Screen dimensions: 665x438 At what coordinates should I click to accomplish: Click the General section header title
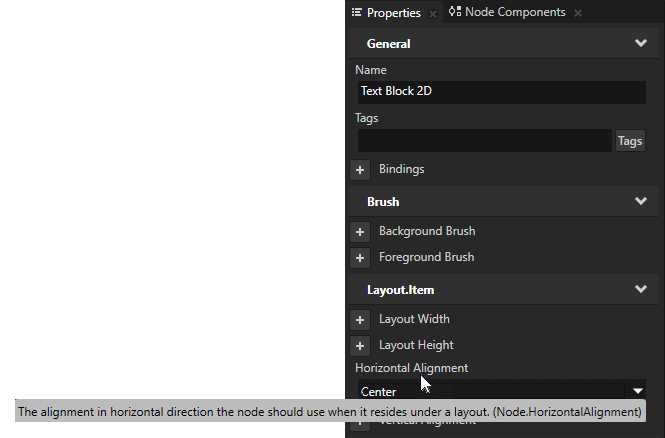coord(389,44)
